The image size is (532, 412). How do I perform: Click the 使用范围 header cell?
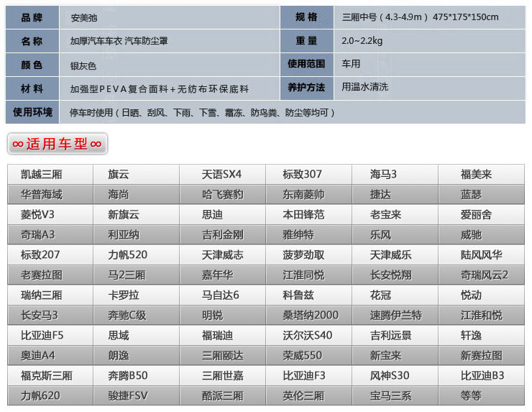[x=307, y=64]
